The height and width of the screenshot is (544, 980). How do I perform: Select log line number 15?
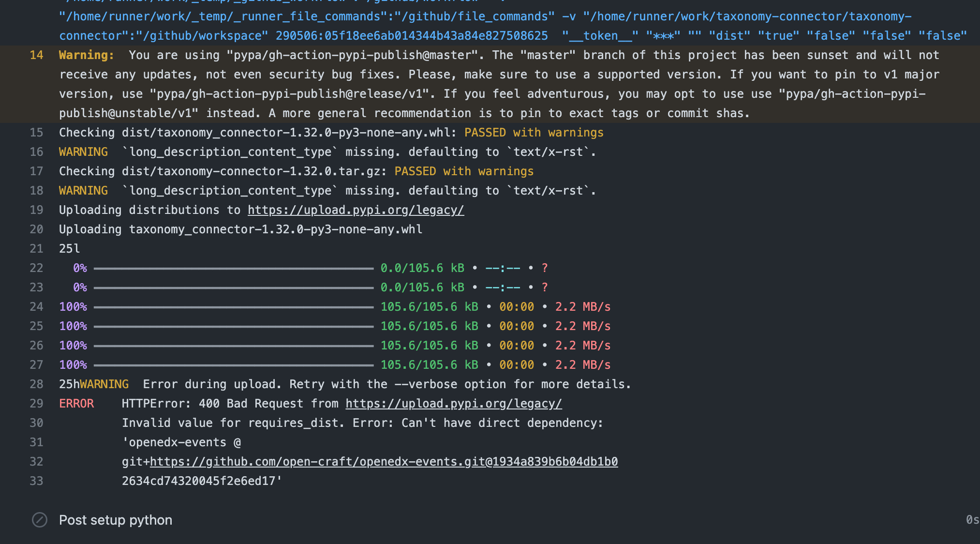pos(36,133)
